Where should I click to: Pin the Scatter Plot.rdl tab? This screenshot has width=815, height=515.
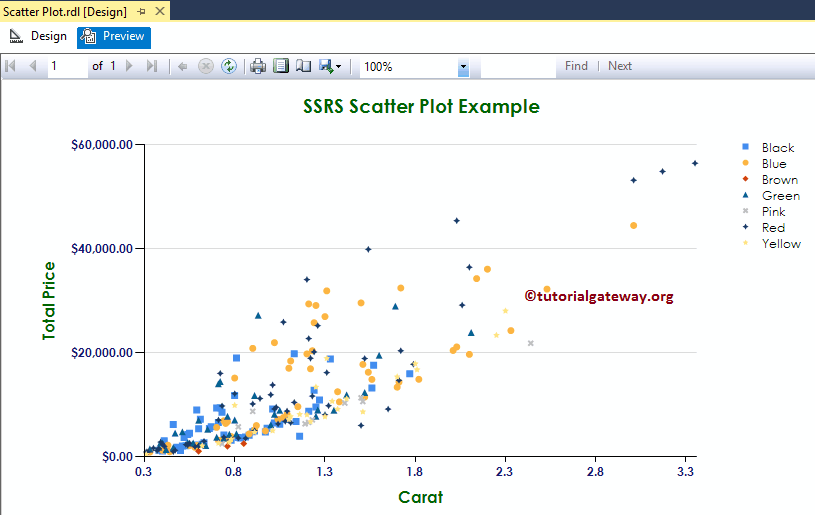click(141, 11)
